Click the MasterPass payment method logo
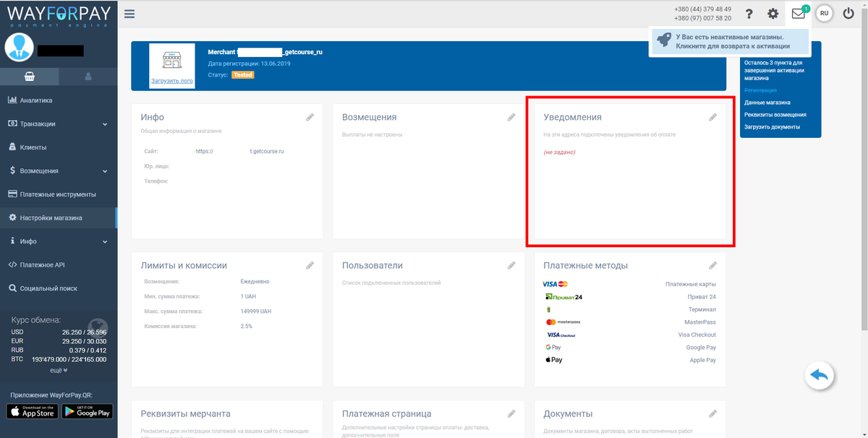The width and height of the screenshot is (868, 438). [563, 322]
